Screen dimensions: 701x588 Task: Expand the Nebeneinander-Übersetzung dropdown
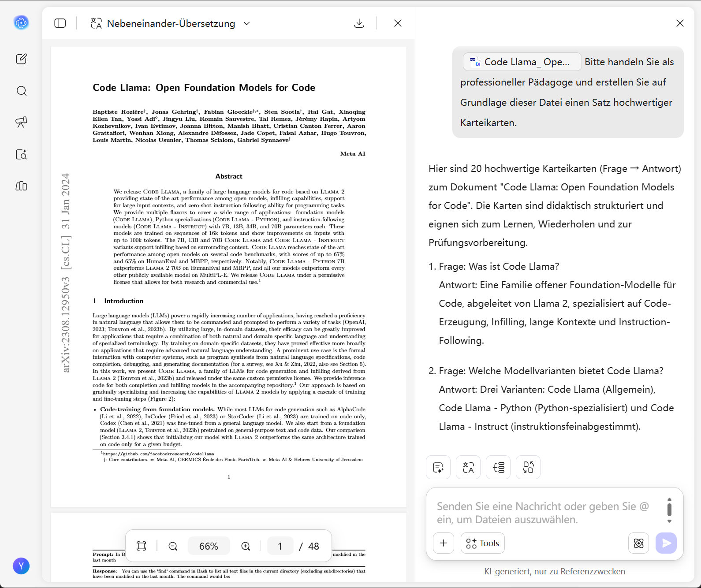(x=246, y=23)
